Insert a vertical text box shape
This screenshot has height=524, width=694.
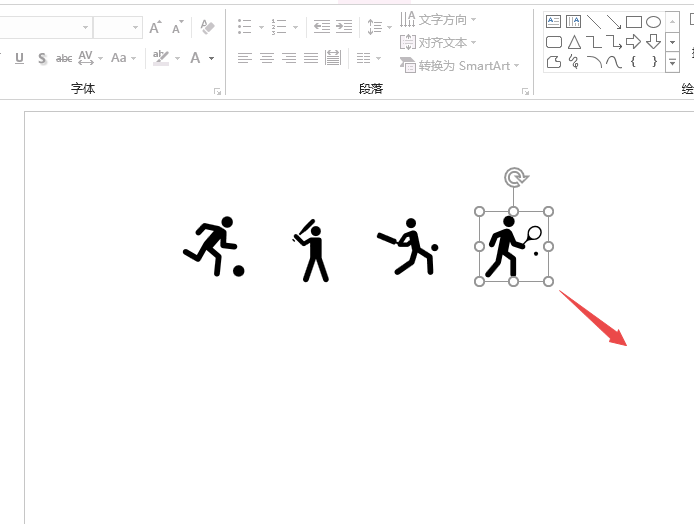pyautogui.click(x=573, y=21)
